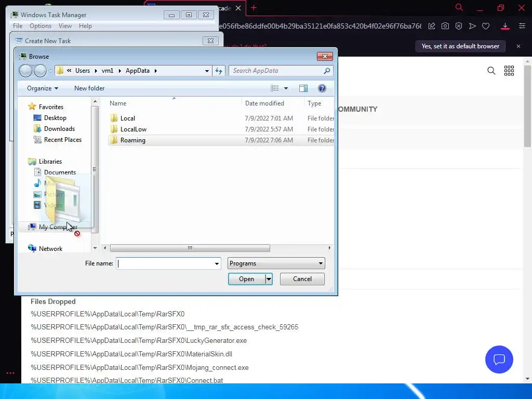Open the Programs file type dropdown
The image size is (532, 399).
pyautogui.click(x=276, y=263)
